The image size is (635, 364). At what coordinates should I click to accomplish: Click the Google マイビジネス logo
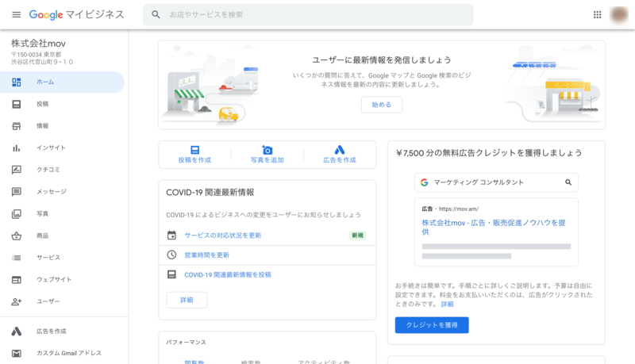coord(76,14)
